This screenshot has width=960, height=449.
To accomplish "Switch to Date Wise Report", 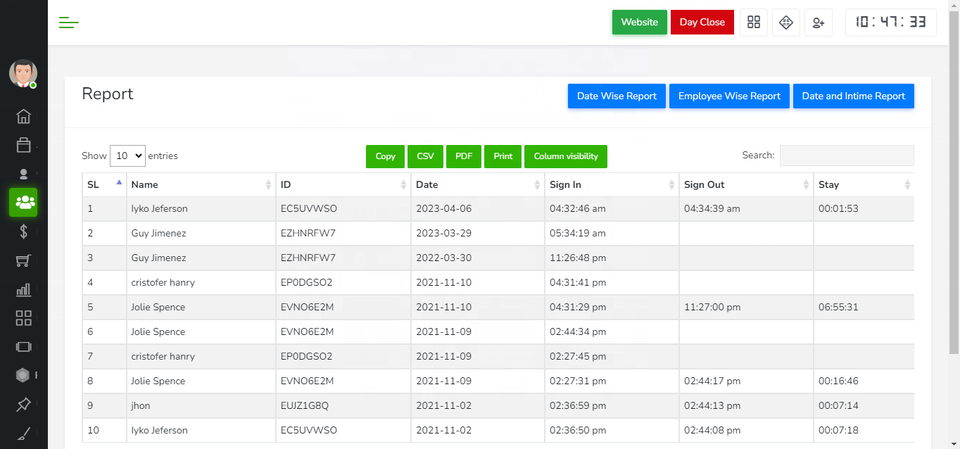I will point(617,96).
